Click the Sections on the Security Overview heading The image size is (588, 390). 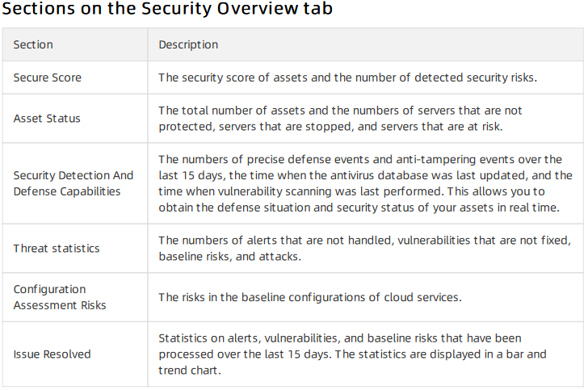pyautogui.click(x=167, y=8)
